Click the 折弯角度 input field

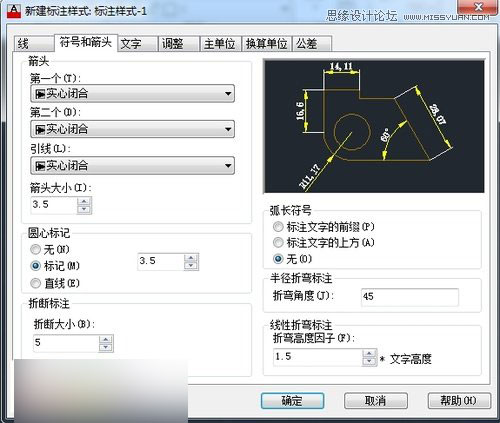click(410, 297)
